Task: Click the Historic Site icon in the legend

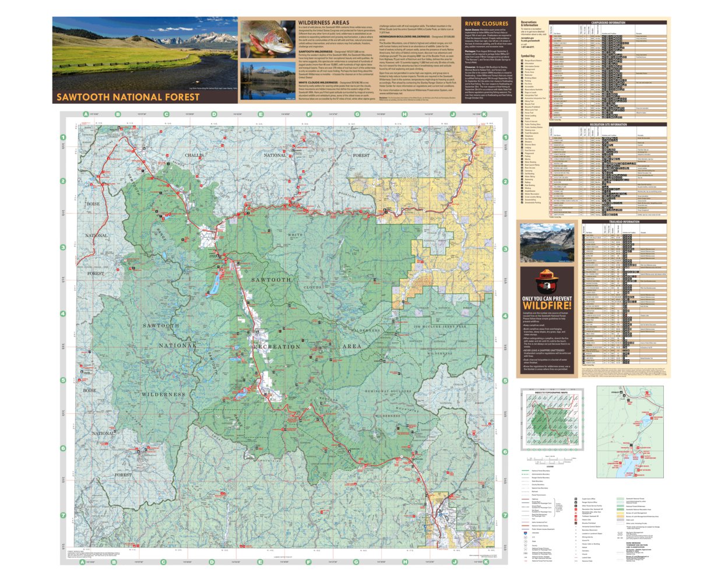Action: [x=576, y=519]
